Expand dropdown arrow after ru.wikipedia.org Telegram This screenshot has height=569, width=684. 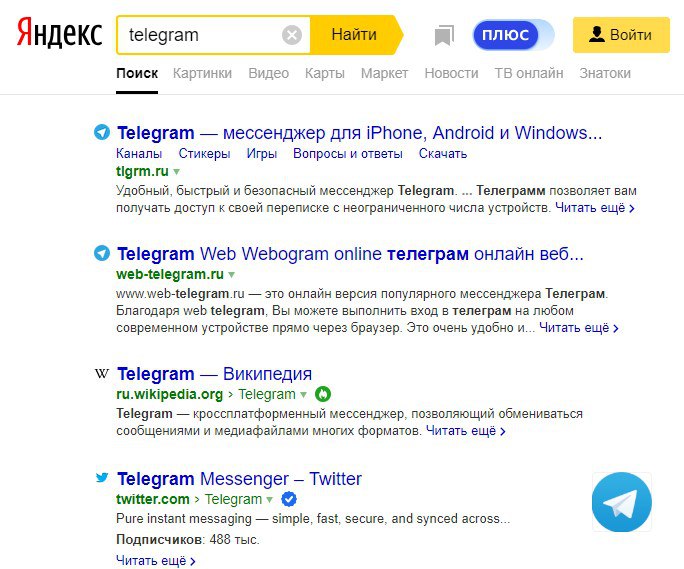click(x=304, y=395)
